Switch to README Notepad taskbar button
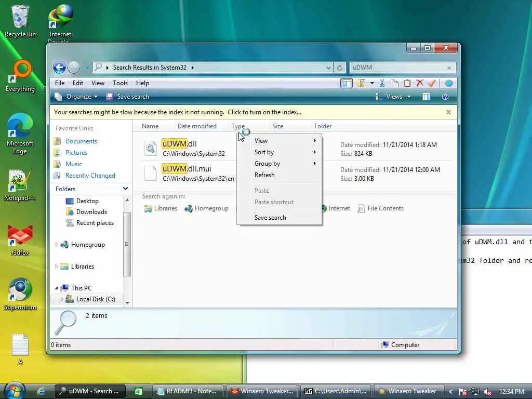Image resolution: width=532 pixels, height=399 pixels. point(187,391)
